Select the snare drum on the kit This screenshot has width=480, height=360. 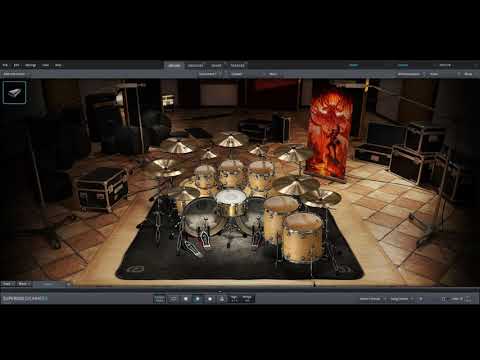pyautogui.click(x=232, y=202)
